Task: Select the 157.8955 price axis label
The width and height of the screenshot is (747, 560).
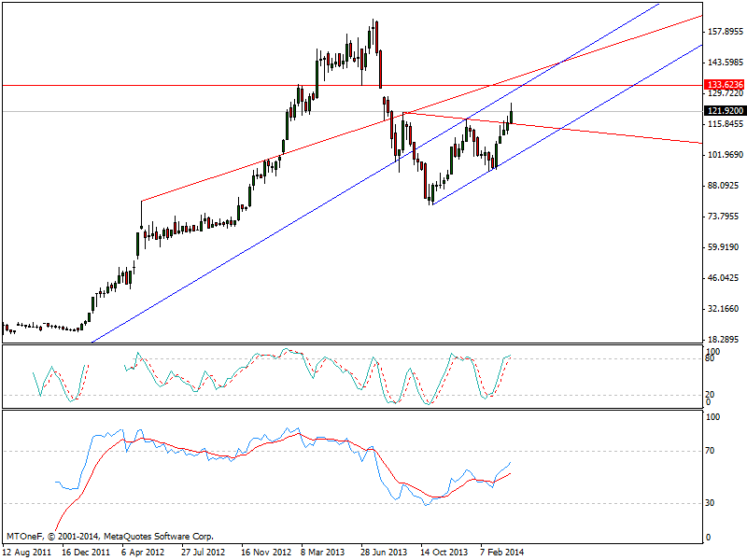Action: tap(726, 32)
